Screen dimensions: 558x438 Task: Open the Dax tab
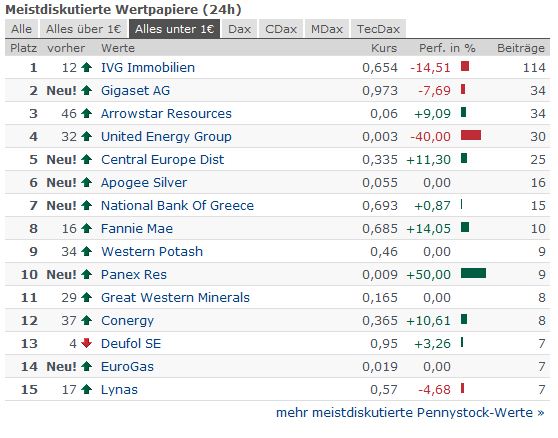pyautogui.click(x=239, y=29)
